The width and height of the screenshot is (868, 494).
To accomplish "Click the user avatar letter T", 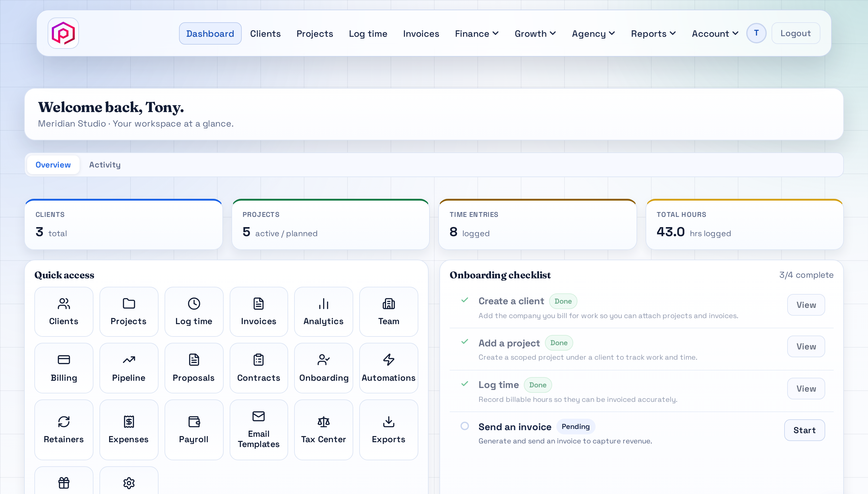I will click(756, 33).
